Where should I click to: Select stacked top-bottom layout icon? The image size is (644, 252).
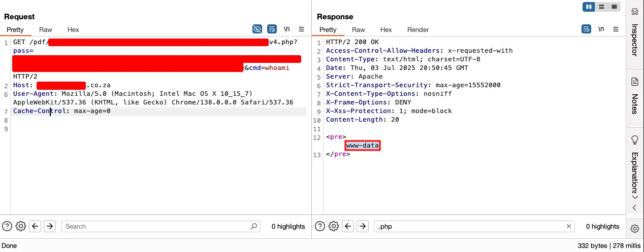(602, 7)
